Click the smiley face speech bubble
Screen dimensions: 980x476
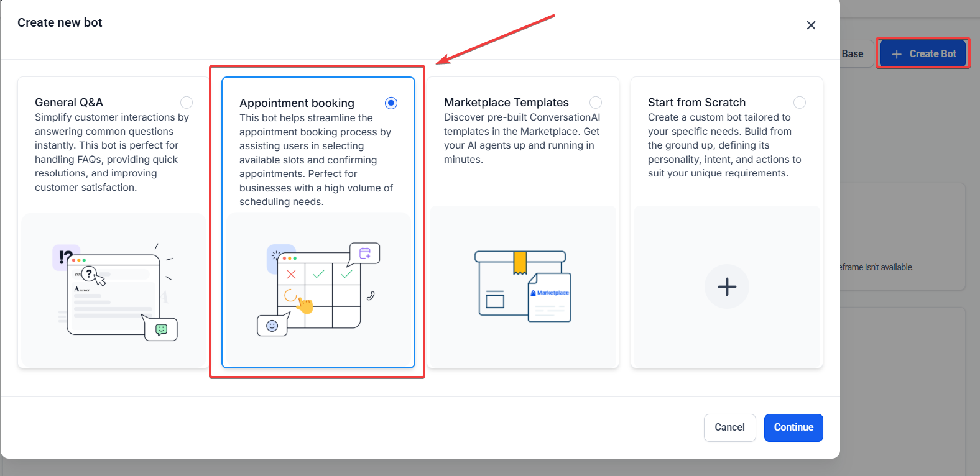pyautogui.click(x=272, y=326)
